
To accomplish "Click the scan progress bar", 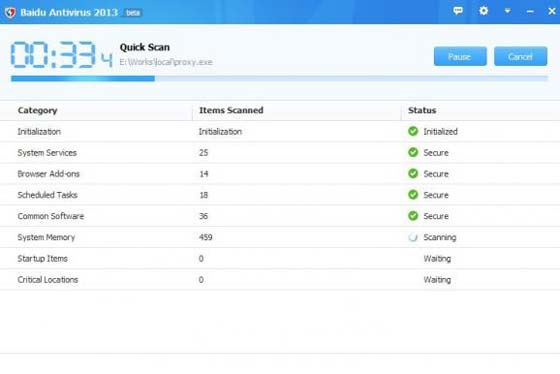I will tap(279, 79).
